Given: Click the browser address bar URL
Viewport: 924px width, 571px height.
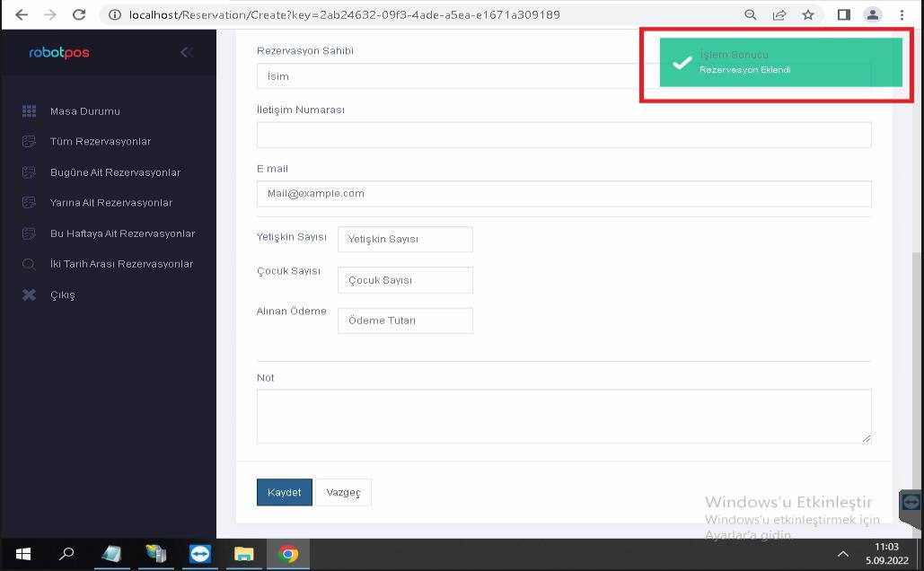Looking at the screenshot, I should tap(344, 14).
